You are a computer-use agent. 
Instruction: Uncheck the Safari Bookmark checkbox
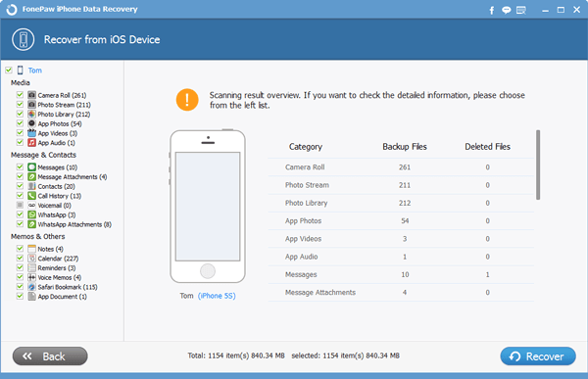click(20, 287)
